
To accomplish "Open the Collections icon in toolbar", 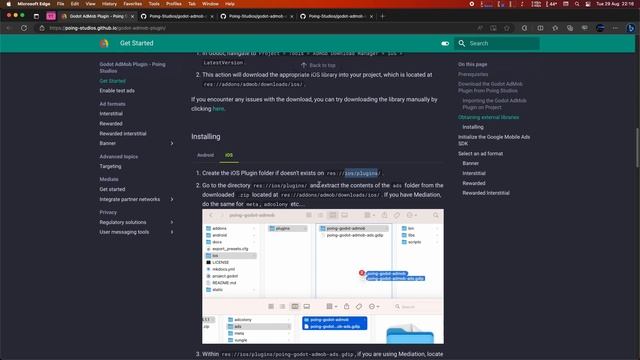I will click(570, 28).
